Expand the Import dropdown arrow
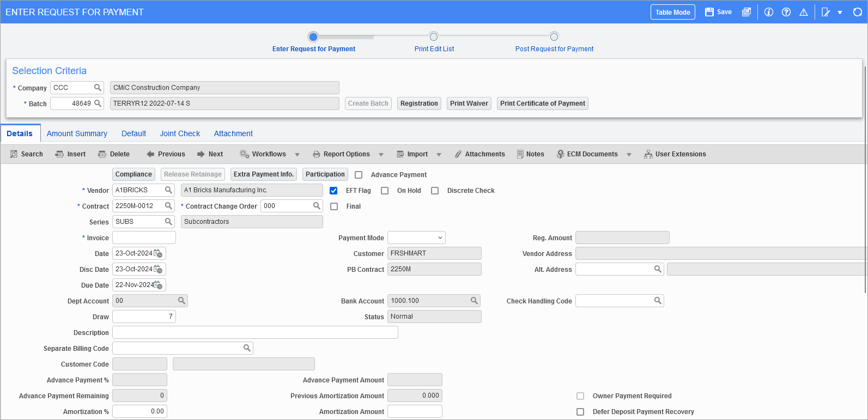Viewport: 868px width, 420px height. pos(439,155)
